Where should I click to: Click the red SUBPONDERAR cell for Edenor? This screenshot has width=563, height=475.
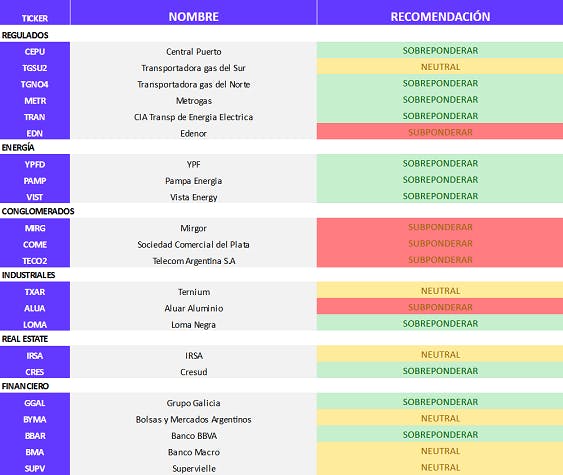[x=440, y=131]
